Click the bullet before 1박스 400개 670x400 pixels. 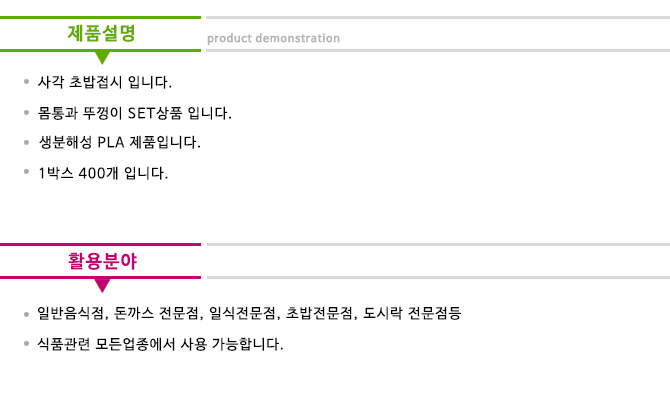[x=26, y=171]
